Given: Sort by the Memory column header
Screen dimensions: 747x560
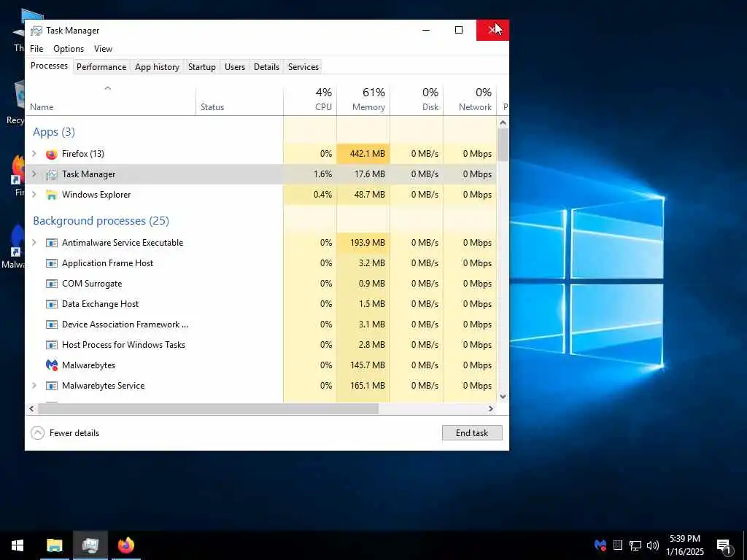Looking at the screenshot, I should pos(363,99).
